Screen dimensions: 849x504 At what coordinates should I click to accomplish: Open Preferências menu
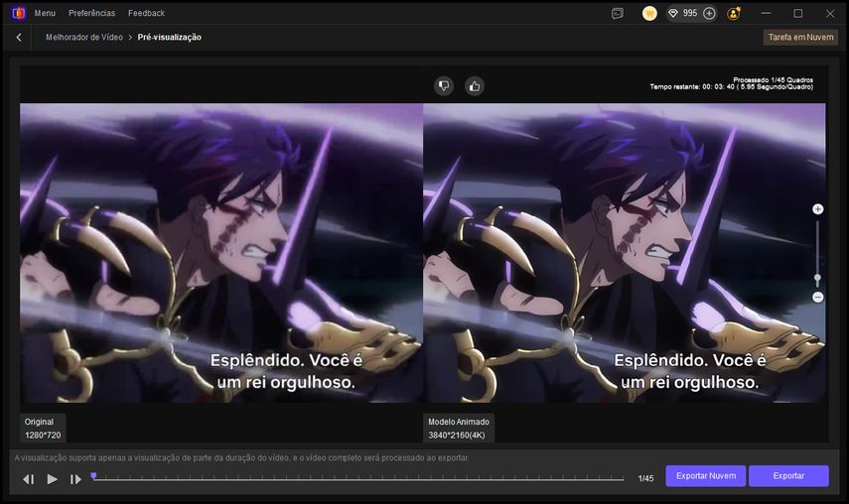tap(91, 13)
